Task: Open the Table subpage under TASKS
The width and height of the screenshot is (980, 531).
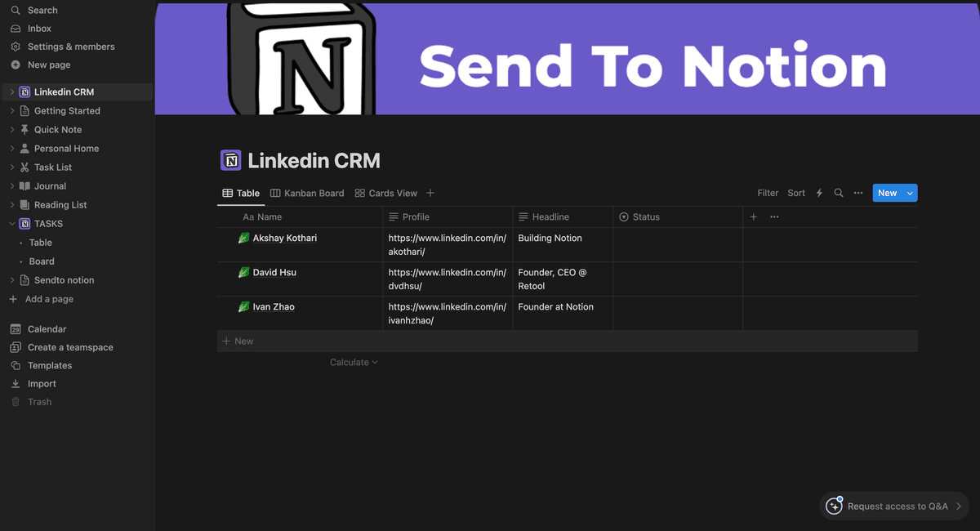Action: tap(41, 243)
